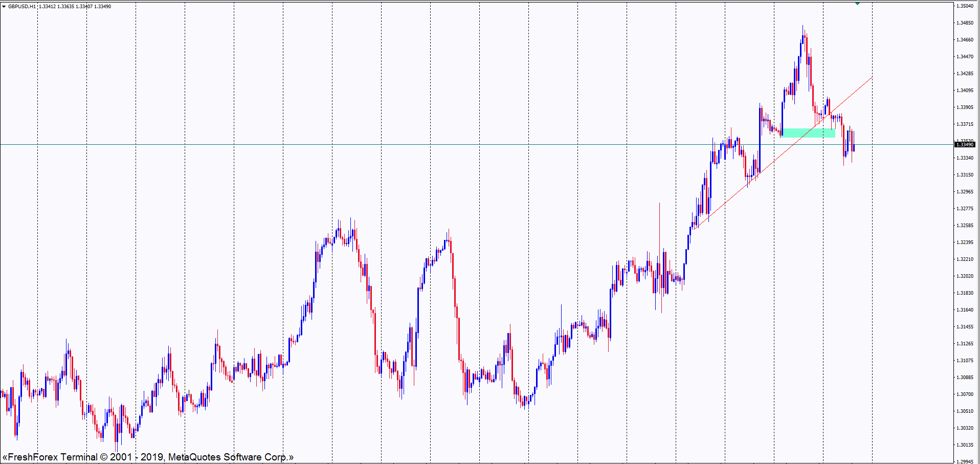
Task: Click the 1.30700 price scale label
Action: [965, 394]
